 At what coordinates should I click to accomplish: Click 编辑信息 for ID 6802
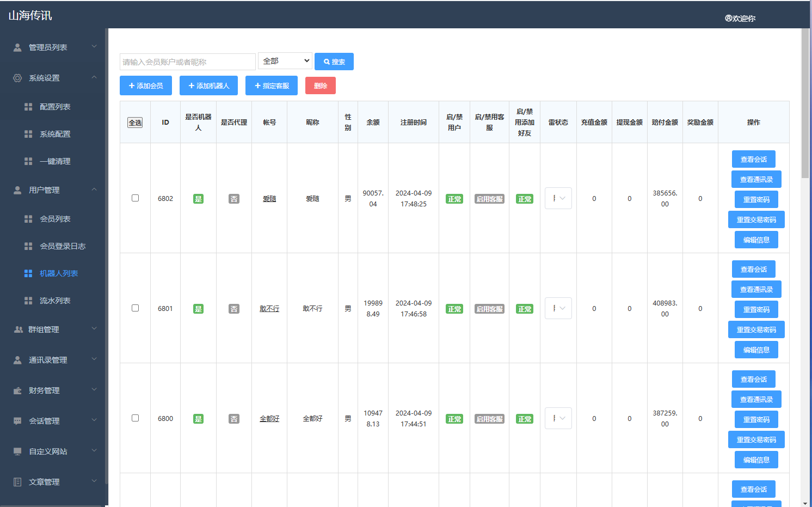pos(756,240)
